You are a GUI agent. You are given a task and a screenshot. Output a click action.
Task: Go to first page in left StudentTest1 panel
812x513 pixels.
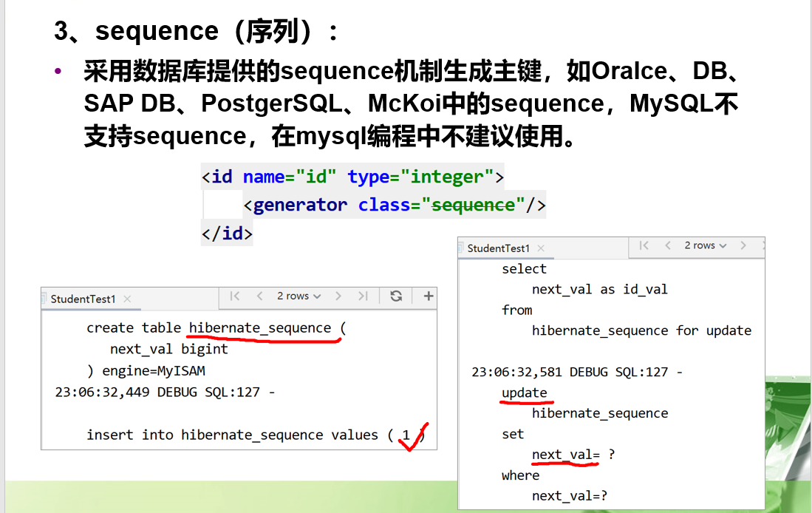[x=235, y=296]
